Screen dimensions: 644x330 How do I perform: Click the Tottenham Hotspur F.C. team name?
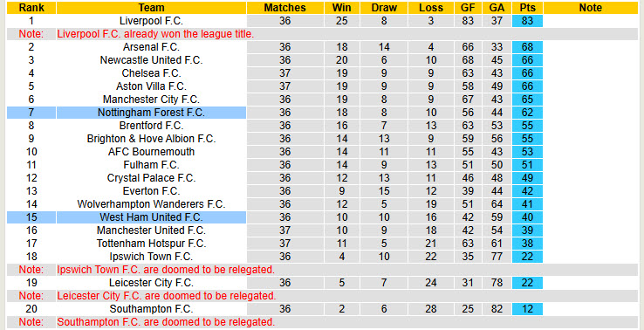coord(151,244)
